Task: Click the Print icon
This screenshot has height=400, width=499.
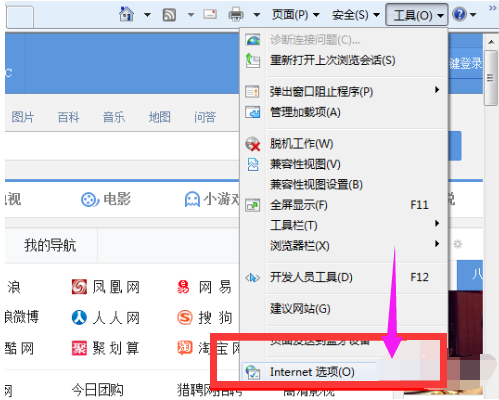Action: coord(236,14)
